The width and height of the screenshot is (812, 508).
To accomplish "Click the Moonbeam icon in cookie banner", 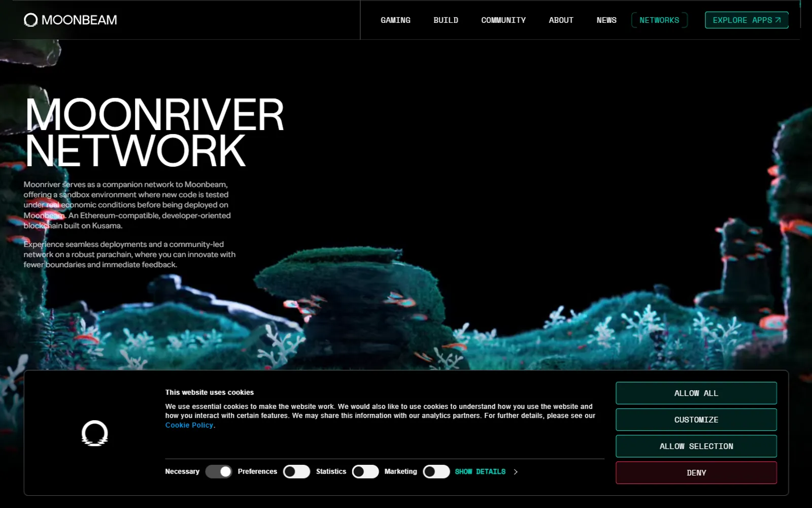I will click(95, 433).
